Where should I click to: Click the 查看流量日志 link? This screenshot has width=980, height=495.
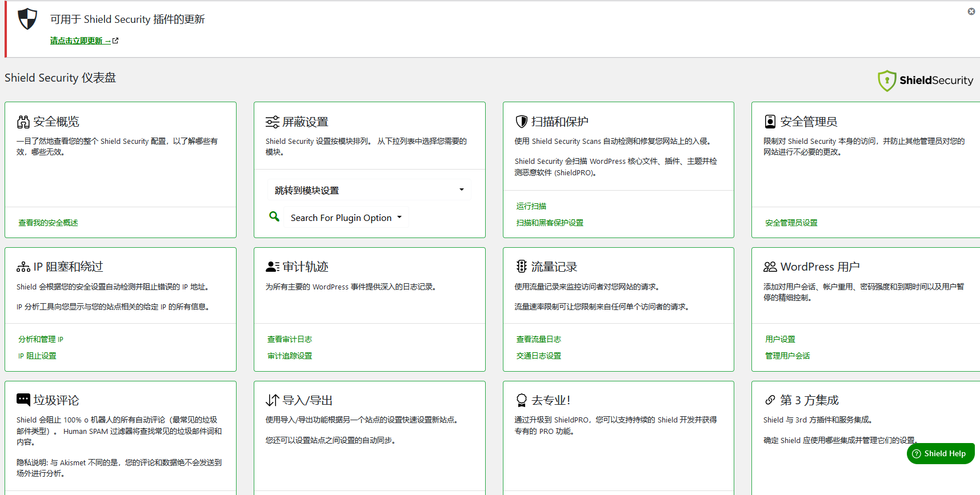click(539, 339)
